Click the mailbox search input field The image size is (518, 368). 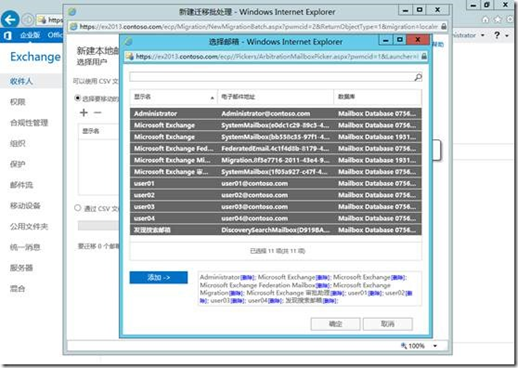[271, 77]
